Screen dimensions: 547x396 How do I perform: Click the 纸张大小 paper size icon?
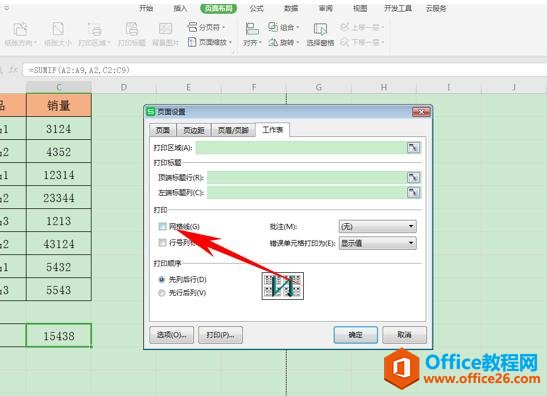[x=58, y=29]
